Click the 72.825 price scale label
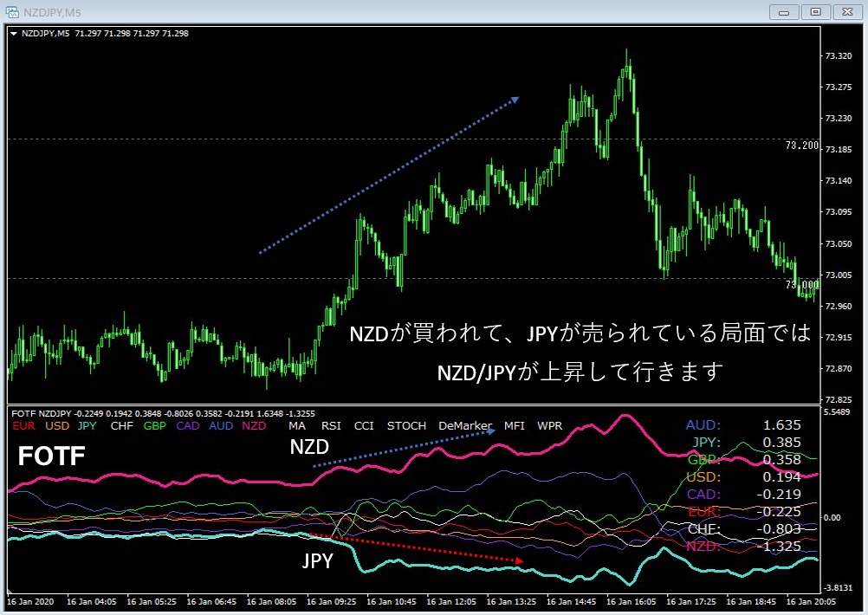Image resolution: width=868 pixels, height=615 pixels. (x=838, y=399)
